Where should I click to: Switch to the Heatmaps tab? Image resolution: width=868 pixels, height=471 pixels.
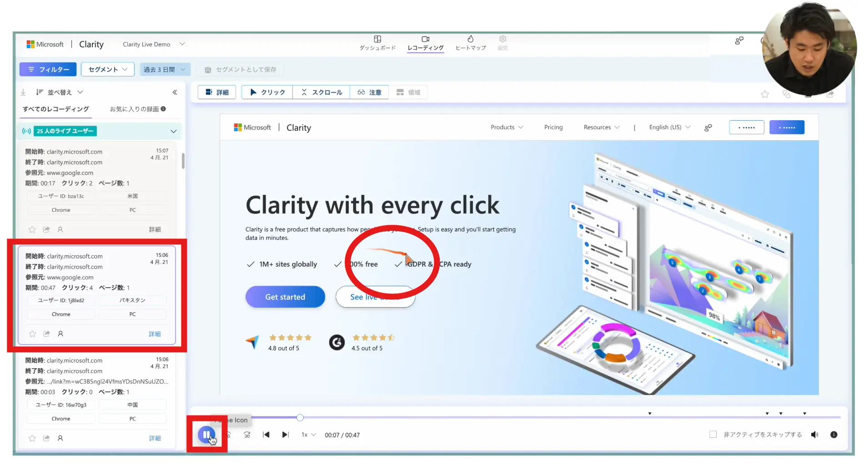click(471, 43)
